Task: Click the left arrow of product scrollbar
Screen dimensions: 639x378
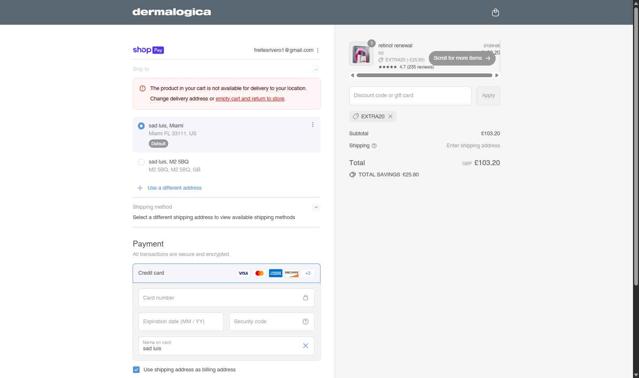Action: point(353,75)
